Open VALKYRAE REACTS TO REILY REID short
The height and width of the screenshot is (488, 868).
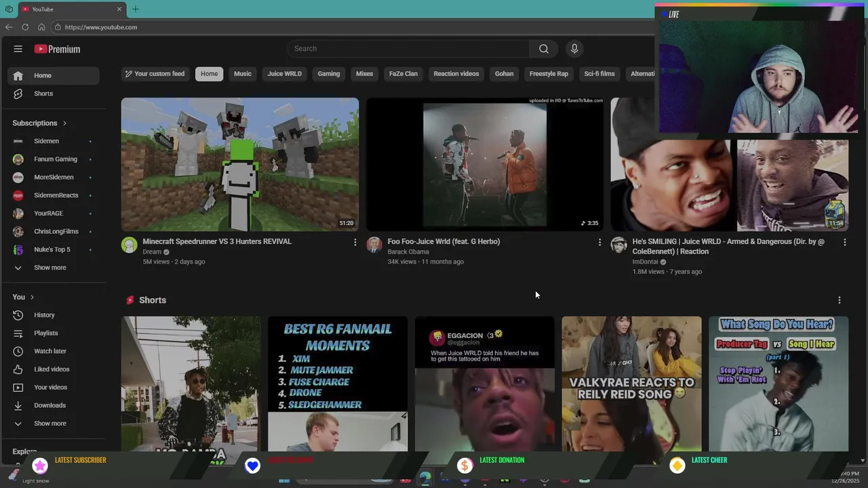631,384
